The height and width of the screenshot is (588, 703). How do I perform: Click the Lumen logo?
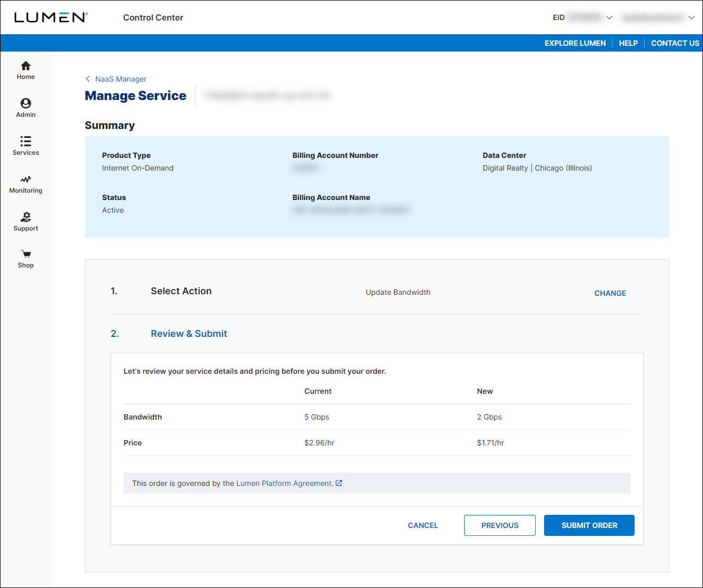51,17
